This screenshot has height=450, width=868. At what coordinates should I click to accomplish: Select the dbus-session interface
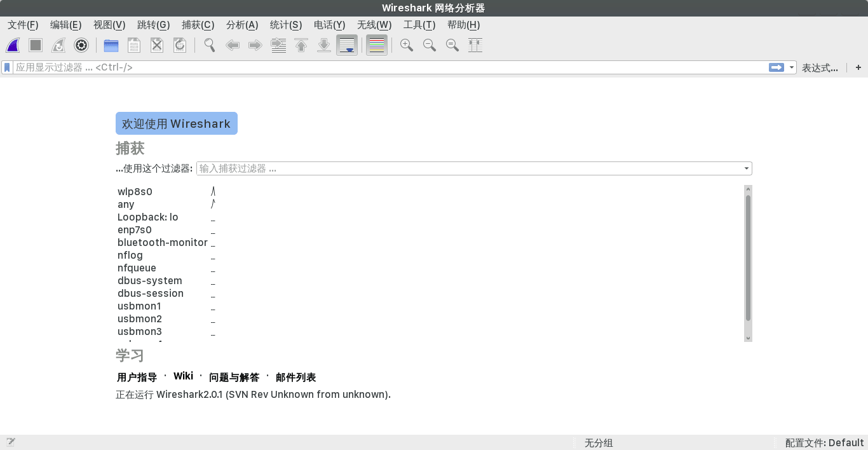click(151, 293)
